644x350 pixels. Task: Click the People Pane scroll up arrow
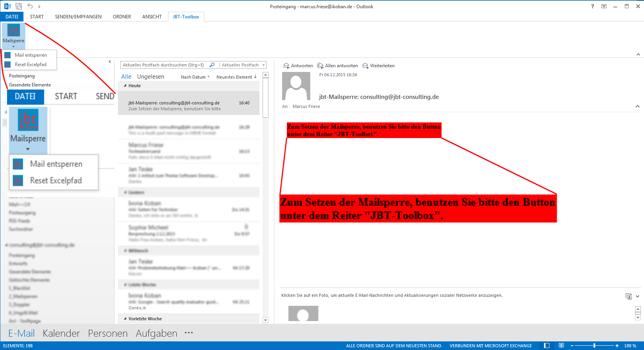tap(638, 310)
